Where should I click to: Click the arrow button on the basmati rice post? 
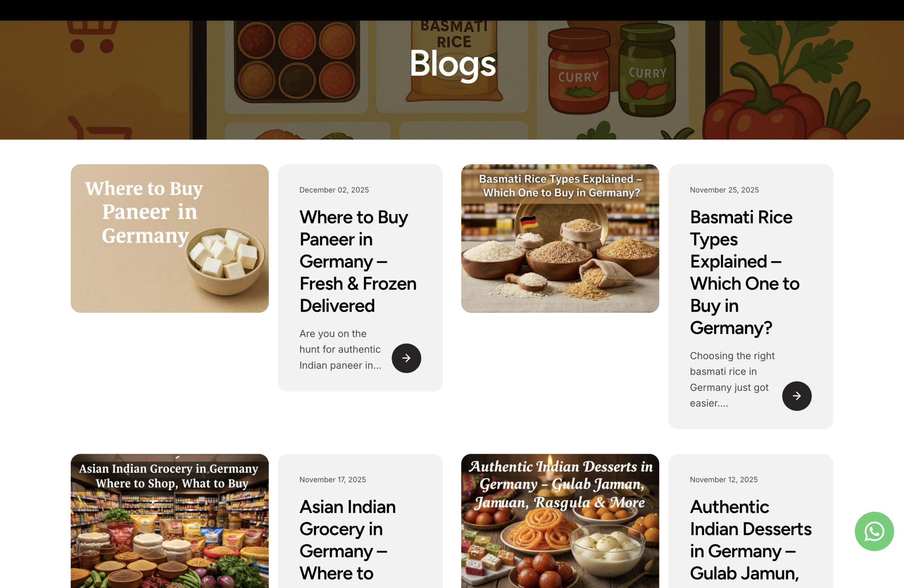pos(797,396)
